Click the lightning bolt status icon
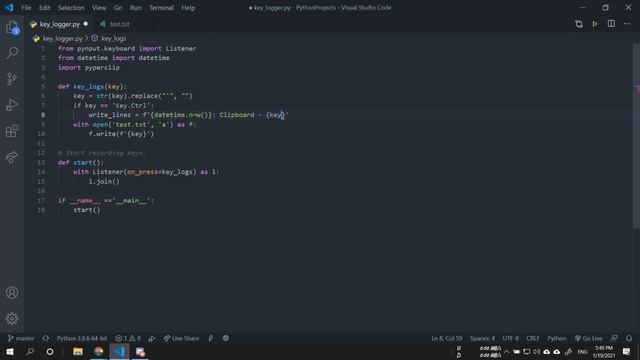This screenshot has height=360, width=640. [x=211, y=338]
